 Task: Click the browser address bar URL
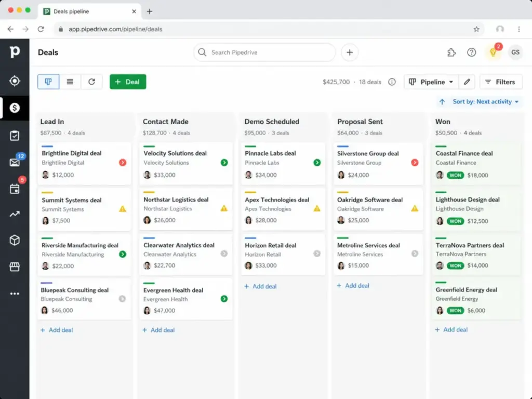tap(115, 29)
